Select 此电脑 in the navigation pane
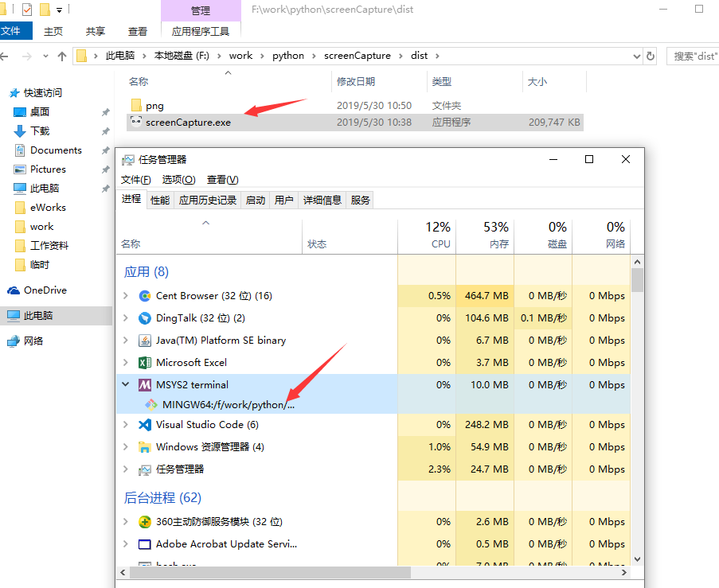 (x=56, y=316)
